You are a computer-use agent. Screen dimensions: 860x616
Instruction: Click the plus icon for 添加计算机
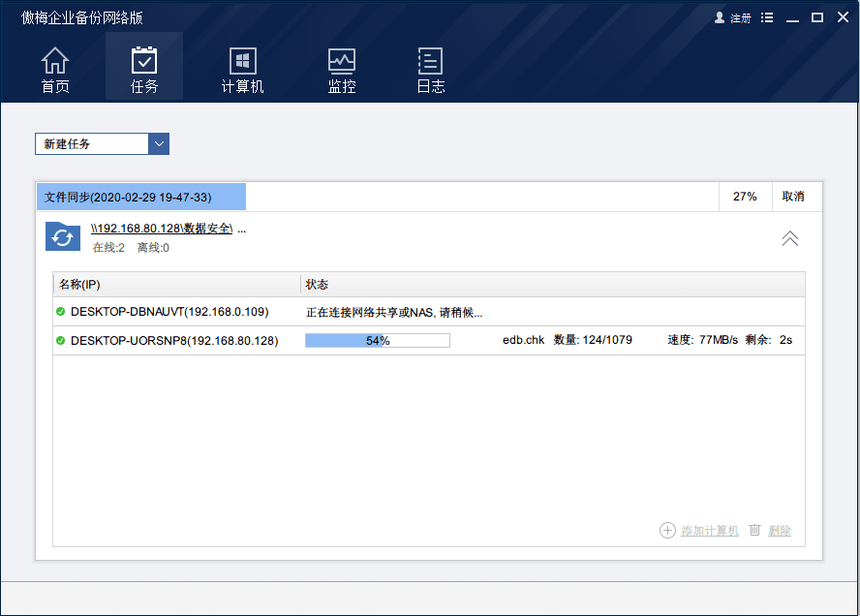(x=667, y=531)
